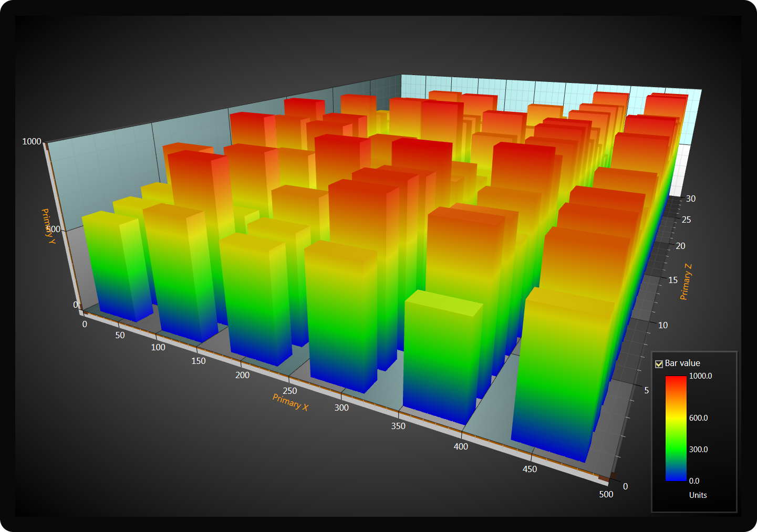Select the 300.0 legend scale label
757x532 pixels.
coord(698,450)
